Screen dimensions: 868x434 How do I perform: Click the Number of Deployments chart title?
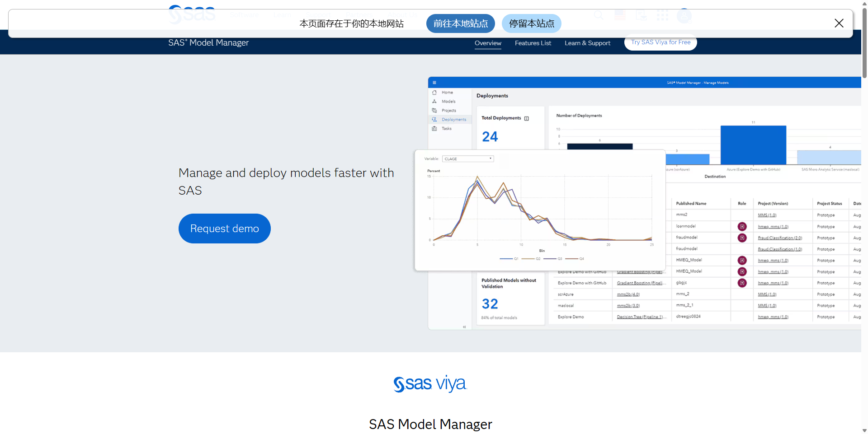click(x=579, y=116)
